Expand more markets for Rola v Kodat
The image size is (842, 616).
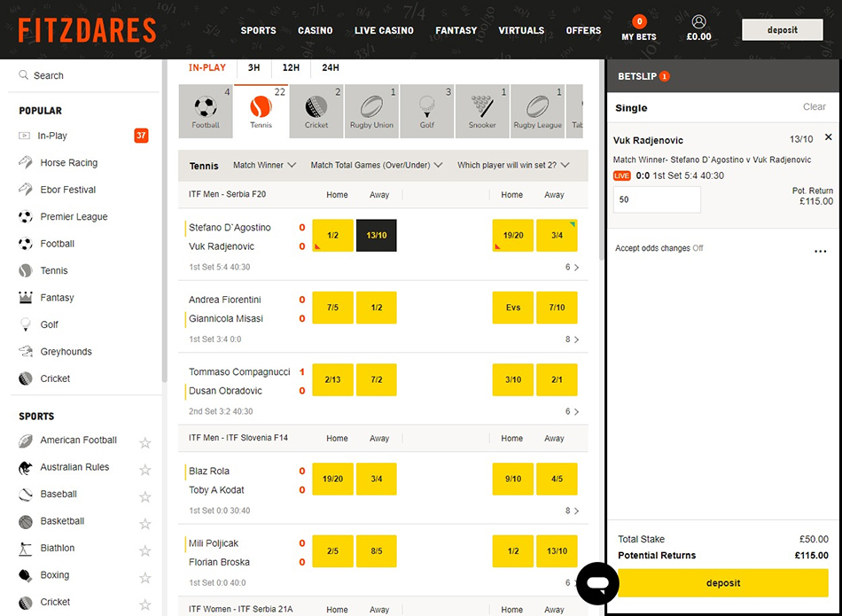pos(572,511)
